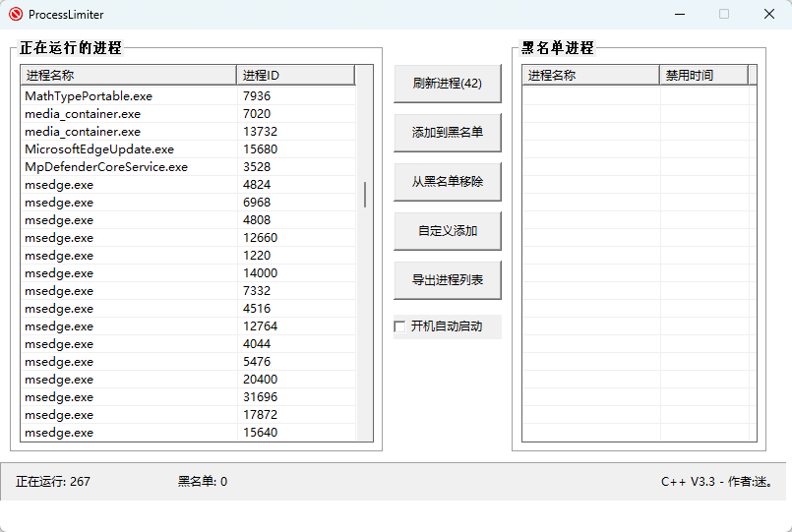Select msedge.exe with ID 4044
The image size is (792, 532).
(188, 343)
